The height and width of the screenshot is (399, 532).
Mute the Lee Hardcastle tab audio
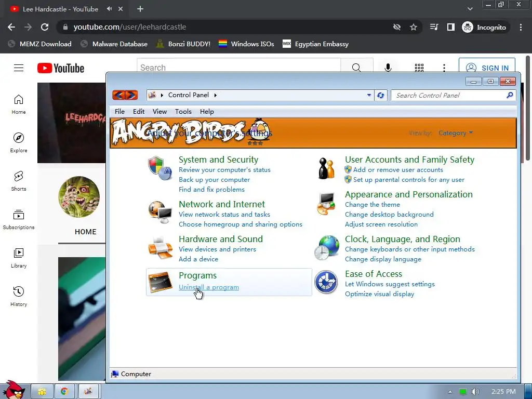coord(109,9)
